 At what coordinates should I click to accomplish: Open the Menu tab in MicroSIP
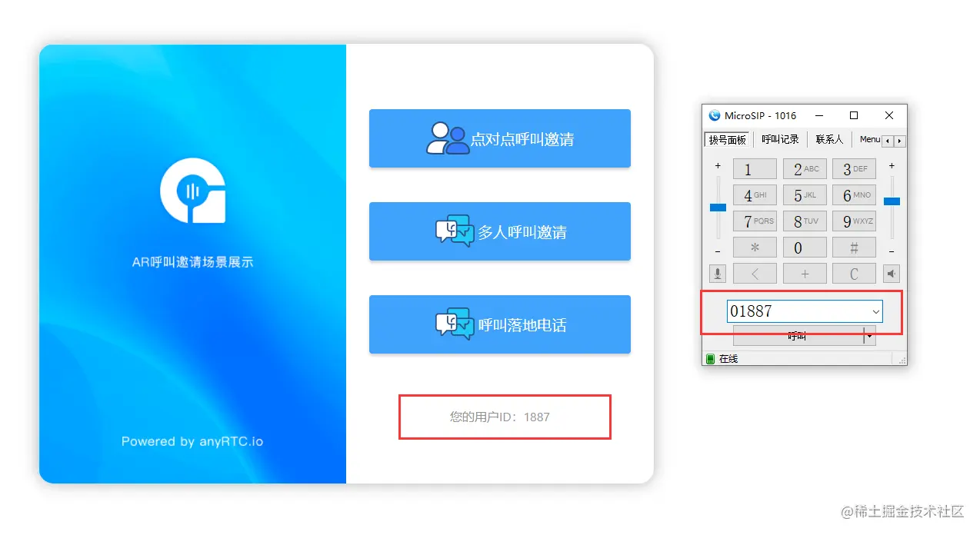(869, 139)
